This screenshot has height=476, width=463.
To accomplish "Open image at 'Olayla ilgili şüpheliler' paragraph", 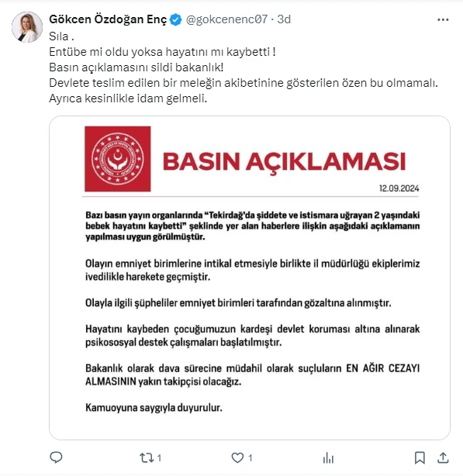I will pyautogui.click(x=238, y=303).
